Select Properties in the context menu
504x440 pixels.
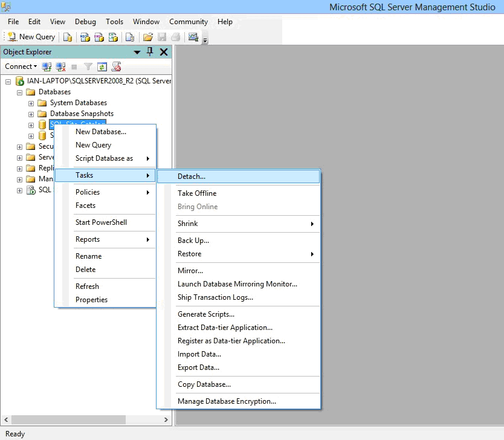91,300
